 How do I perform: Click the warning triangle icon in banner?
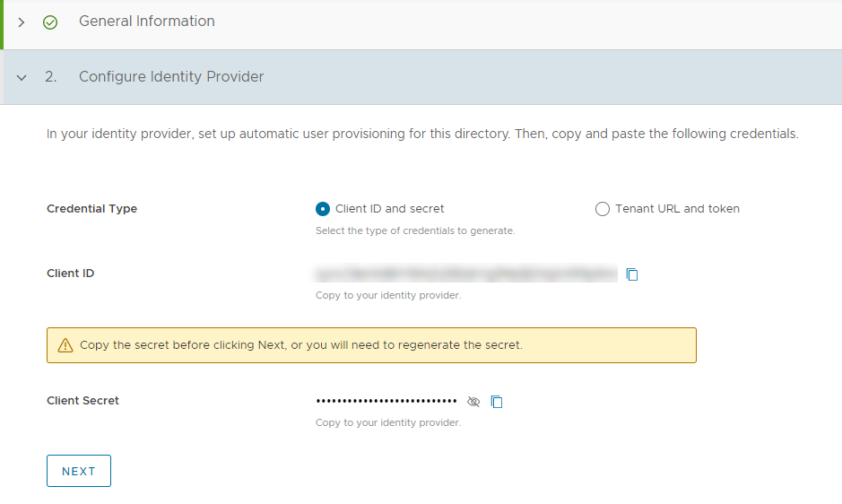click(x=65, y=345)
